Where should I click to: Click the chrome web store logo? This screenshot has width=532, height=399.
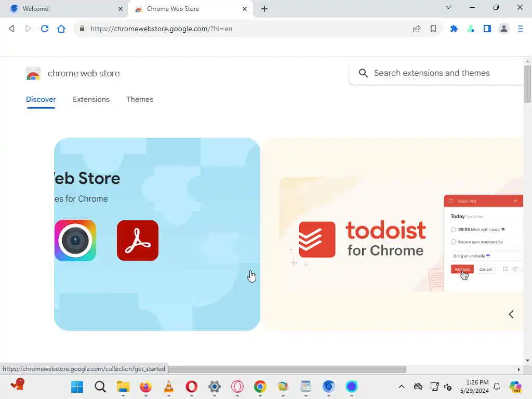tap(33, 73)
